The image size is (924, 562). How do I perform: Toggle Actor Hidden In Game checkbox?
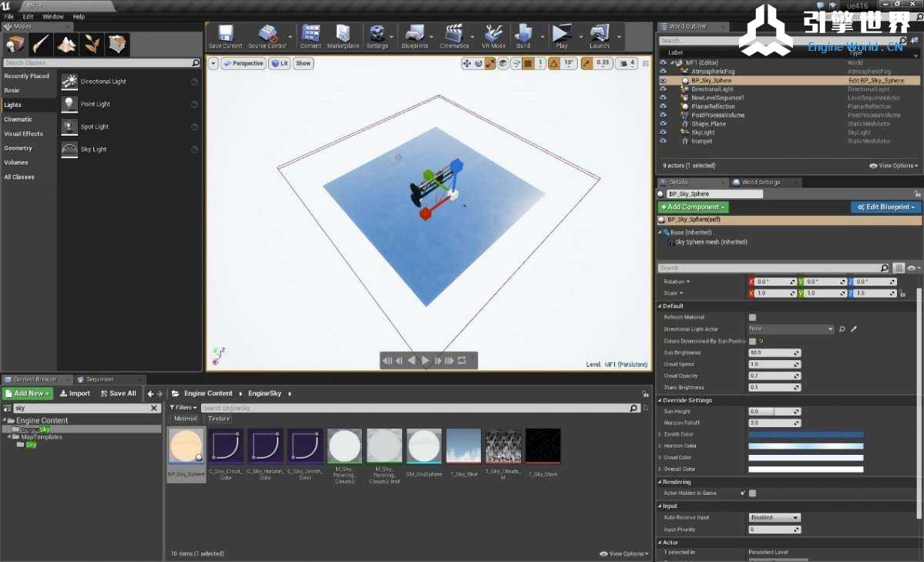[752, 493]
